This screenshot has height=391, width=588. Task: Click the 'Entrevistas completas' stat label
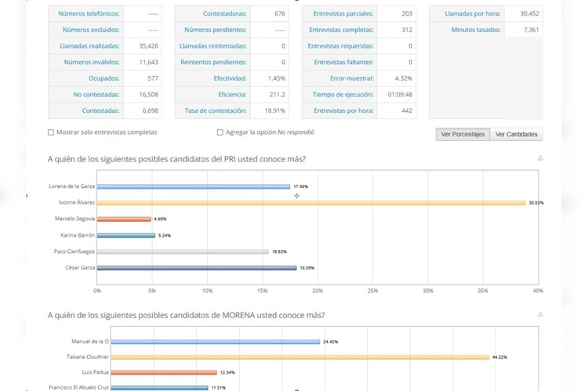point(341,30)
